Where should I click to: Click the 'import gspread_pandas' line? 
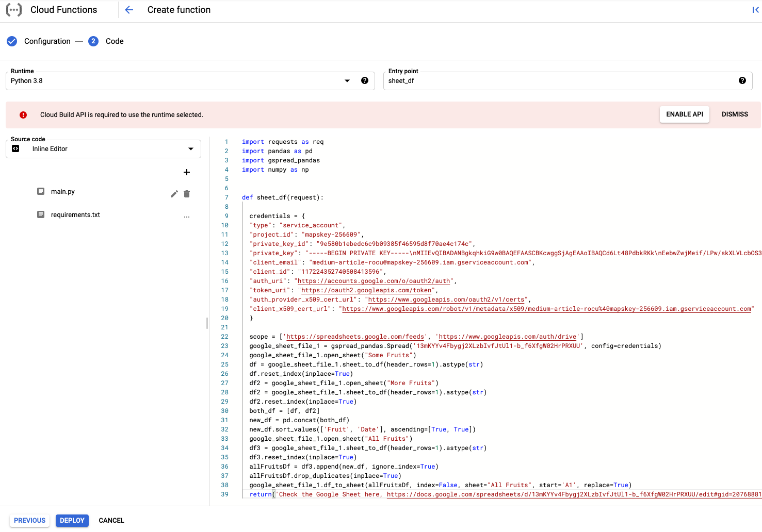click(281, 160)
